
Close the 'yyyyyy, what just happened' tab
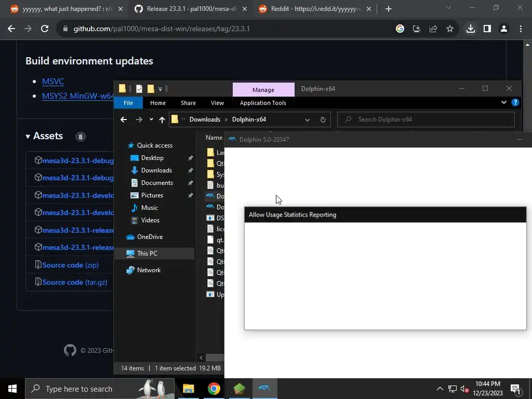tap(121, 9)
